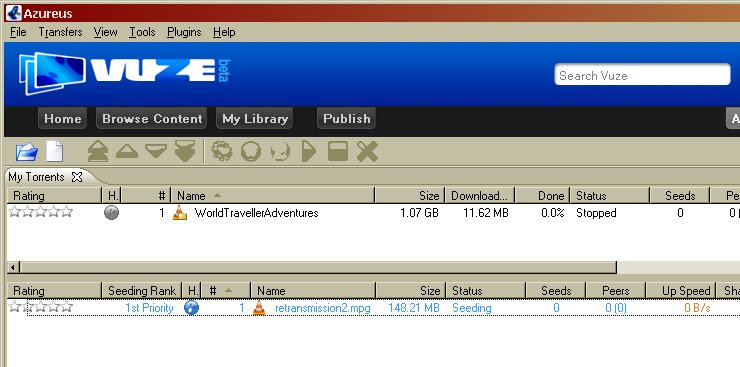Open the Transfers menu

(60, 32)
